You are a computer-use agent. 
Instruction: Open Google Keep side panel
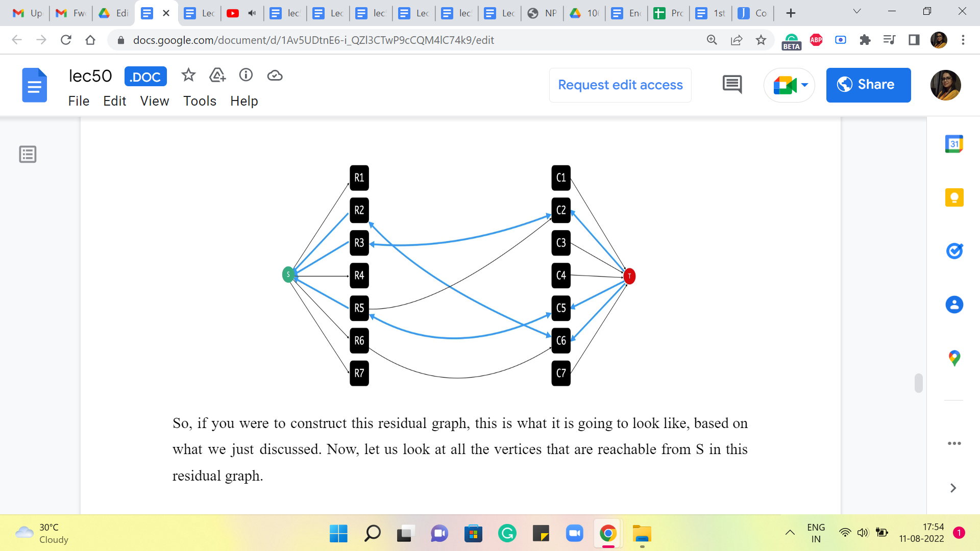(954, 197)
